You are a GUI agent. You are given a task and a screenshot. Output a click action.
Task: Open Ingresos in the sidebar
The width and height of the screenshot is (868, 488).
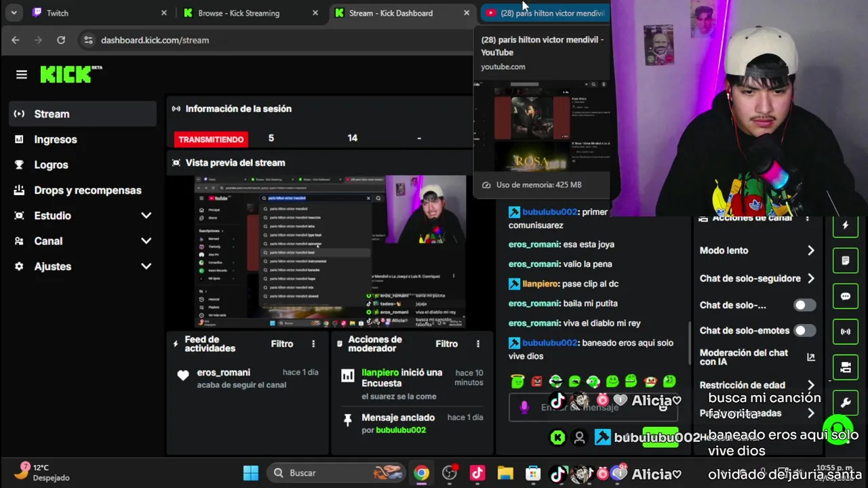[x=83, y=140]
